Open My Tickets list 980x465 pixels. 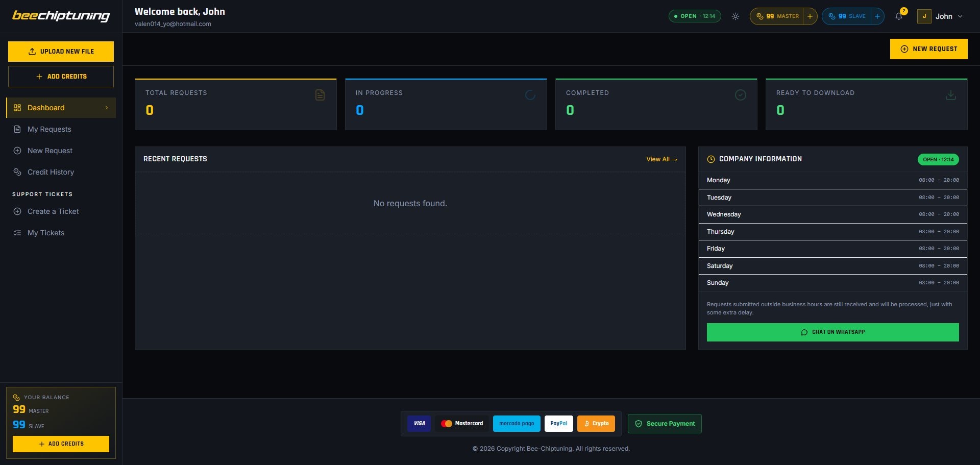point(61,233)
